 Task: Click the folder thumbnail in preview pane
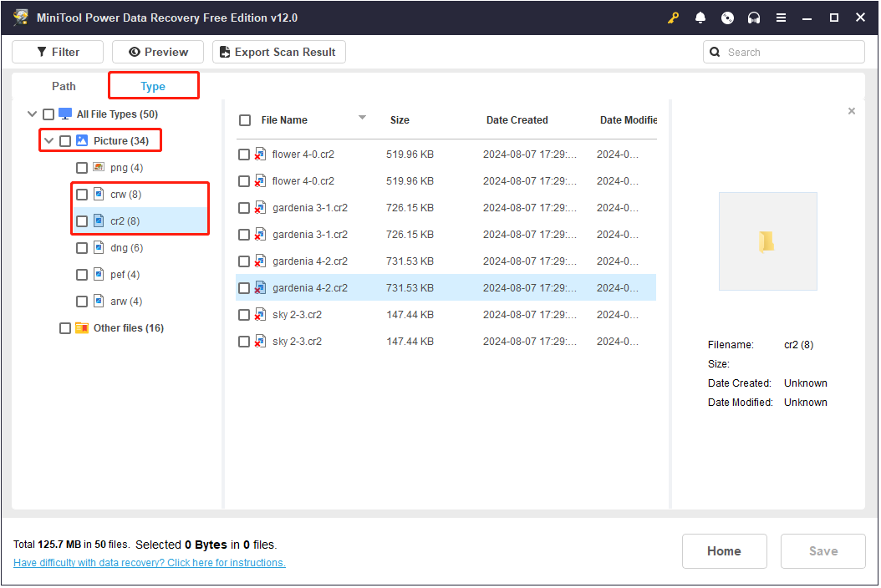(x=767, y=241)
